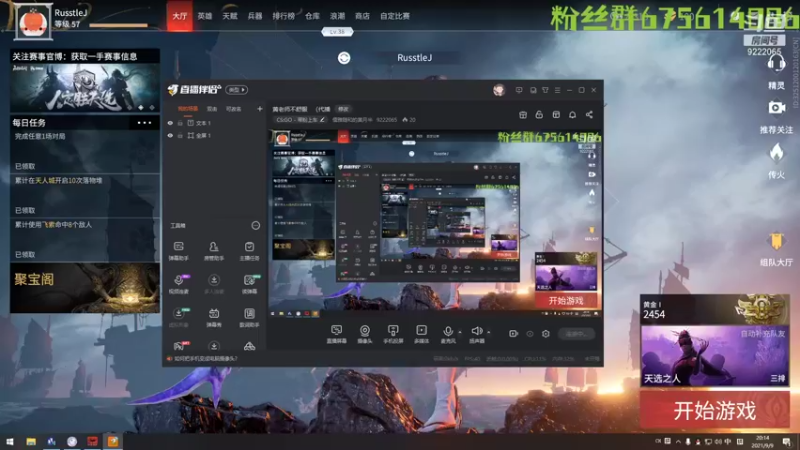This screenshot has width=800, height=450.
Task: Add 直播屏幕 screen capture source
Action: [x=336, y=334]
